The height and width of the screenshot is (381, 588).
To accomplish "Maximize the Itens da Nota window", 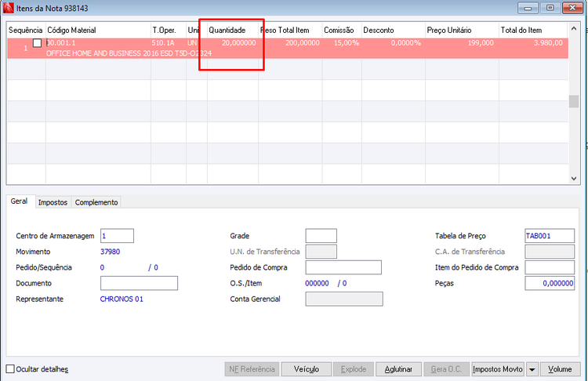I will [x=550, y=8].
